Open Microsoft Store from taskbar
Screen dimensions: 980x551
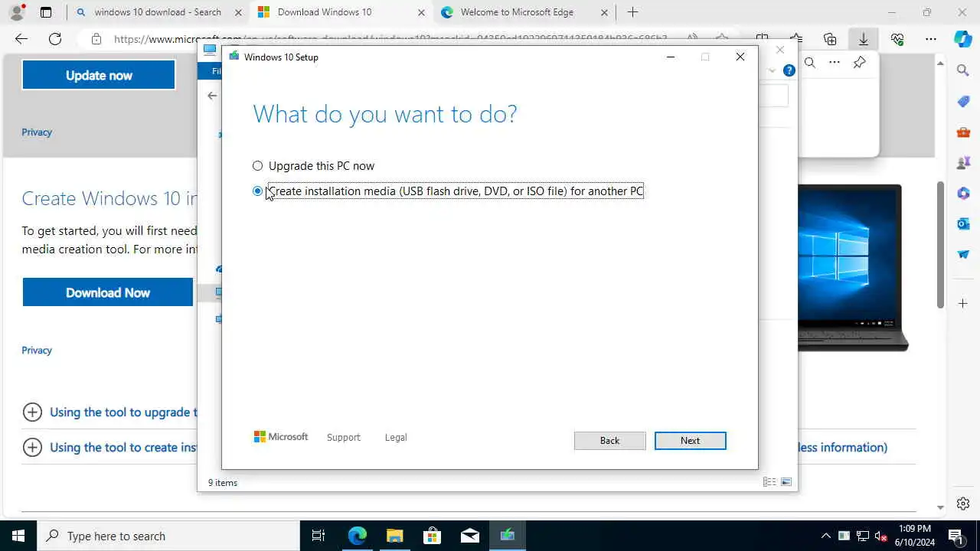click(x=432, y=536)
